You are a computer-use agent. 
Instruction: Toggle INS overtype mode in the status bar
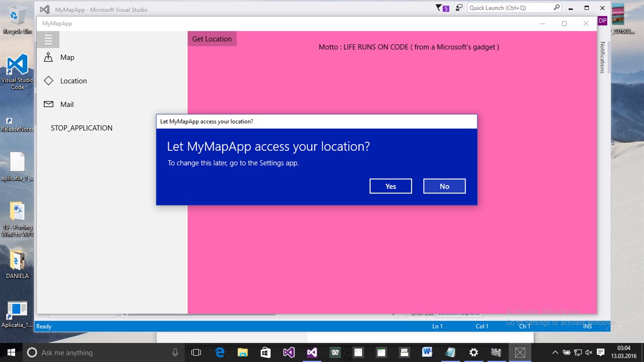pyautogui.click(x=587, y=326)
